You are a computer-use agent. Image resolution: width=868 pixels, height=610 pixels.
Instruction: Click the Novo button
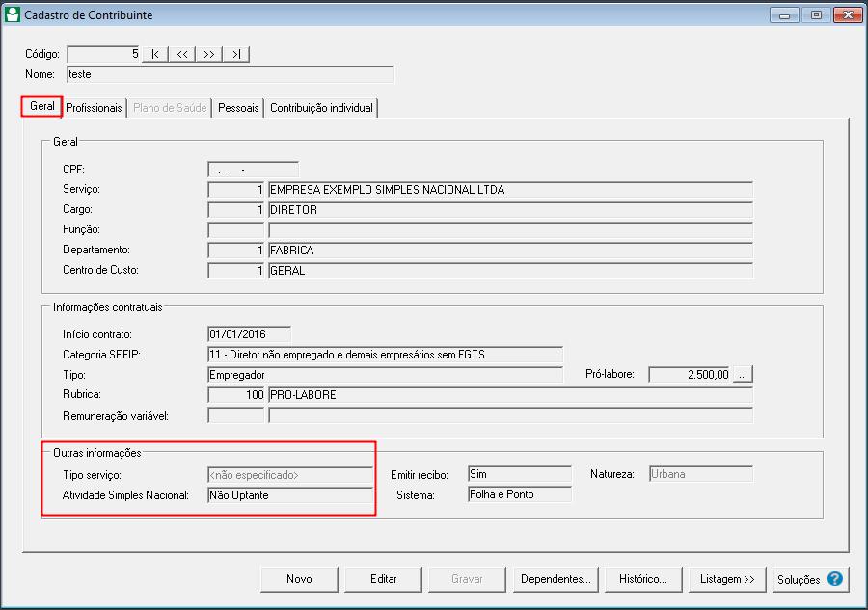[x=299, y=579]
